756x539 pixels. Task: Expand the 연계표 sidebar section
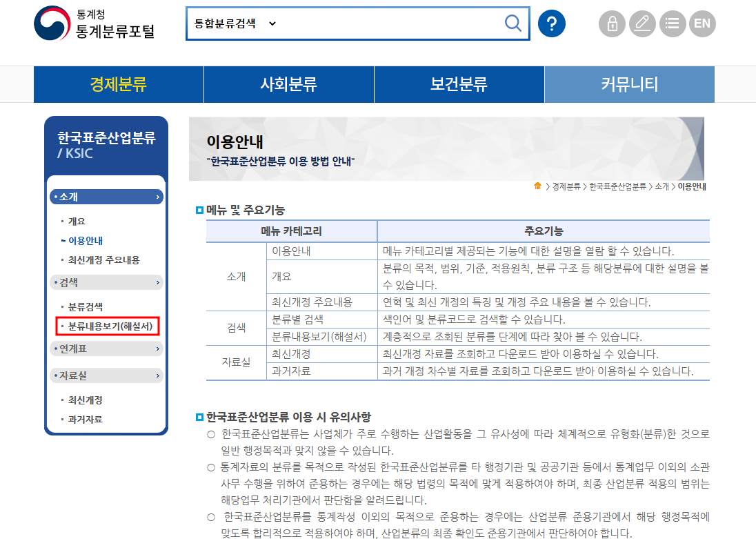point(106,349)
